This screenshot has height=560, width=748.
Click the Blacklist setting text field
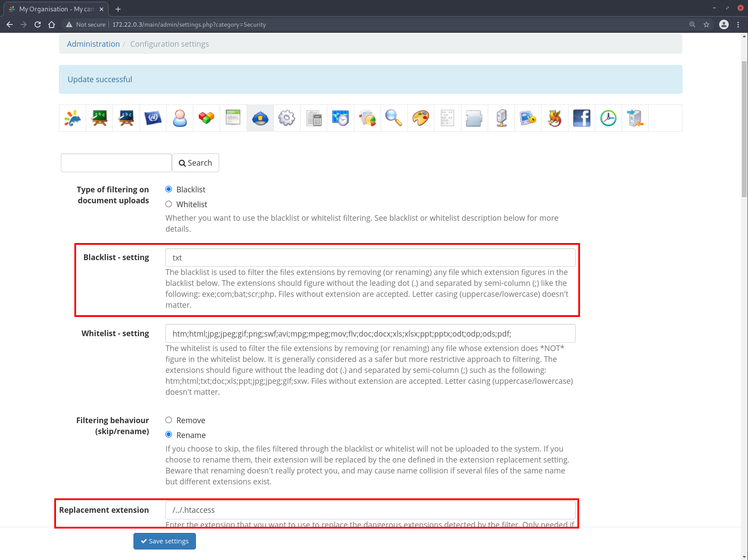pos(370,257)
